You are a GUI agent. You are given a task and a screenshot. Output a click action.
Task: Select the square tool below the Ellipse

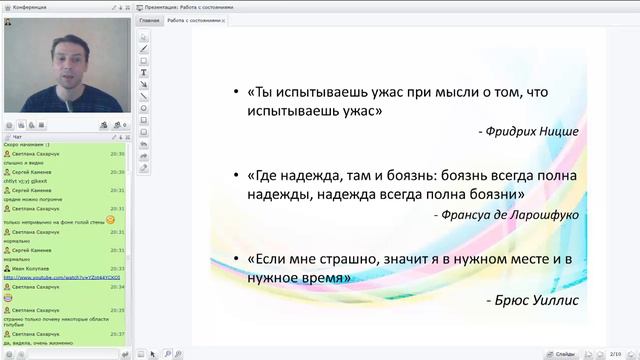144,120
